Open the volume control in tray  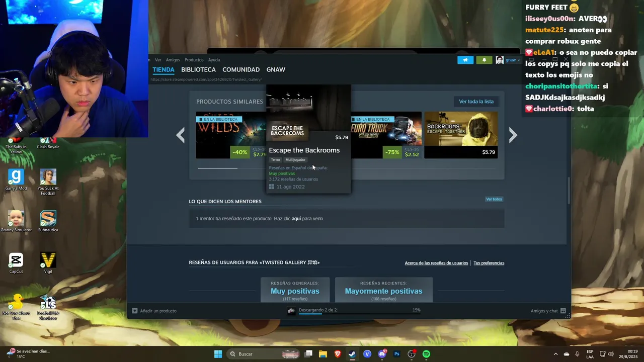click(x=611, y=354)
